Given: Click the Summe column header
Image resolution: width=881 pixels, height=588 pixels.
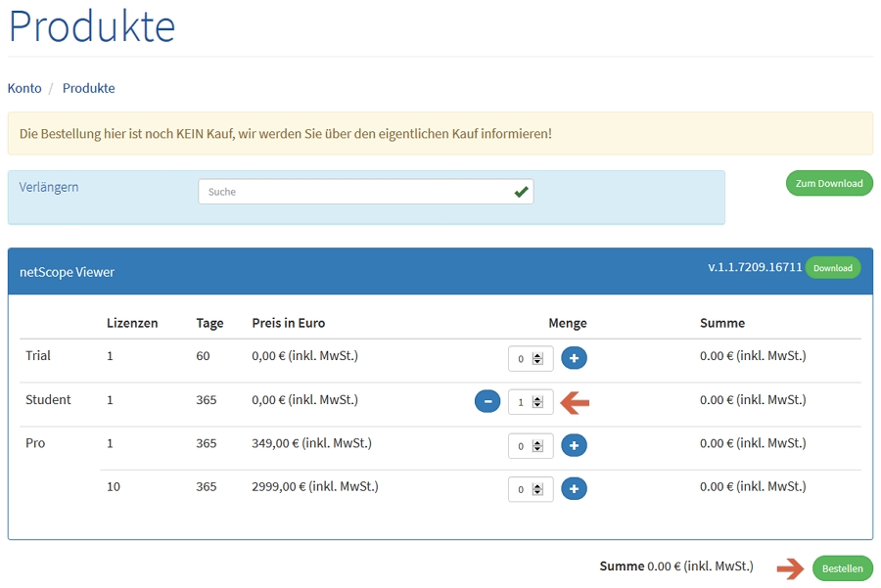Looking at the screenshot, I should tap(722, 323).
